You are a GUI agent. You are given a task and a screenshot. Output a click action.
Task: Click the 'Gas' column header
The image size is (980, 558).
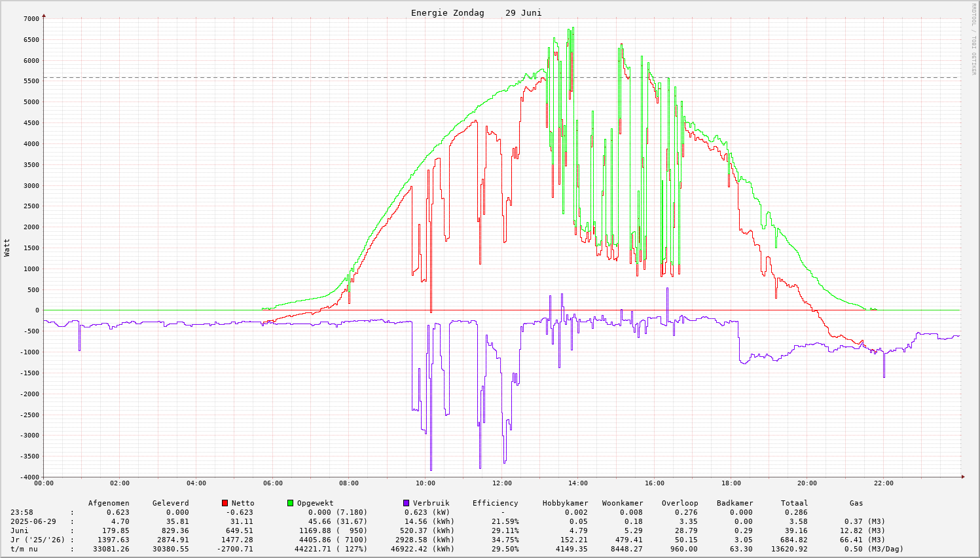point(856,504)
